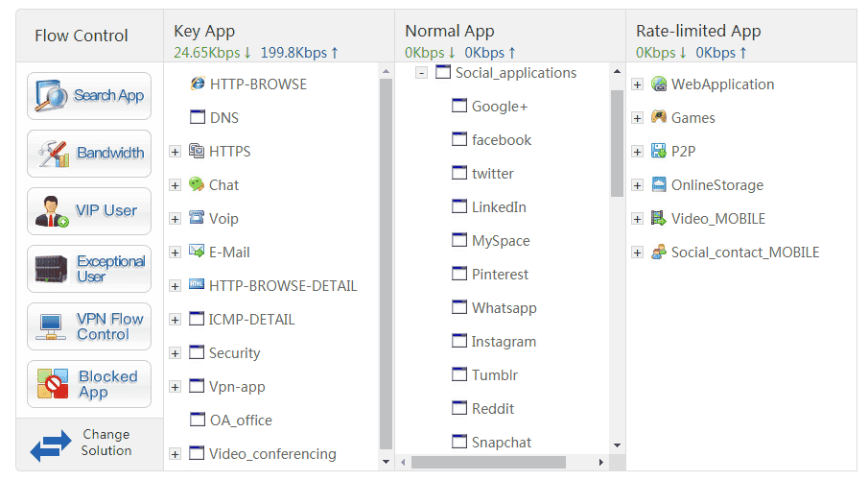Select facebook in the Normal App list
Screen dimensions: 868x481
[x=501, y=140]
